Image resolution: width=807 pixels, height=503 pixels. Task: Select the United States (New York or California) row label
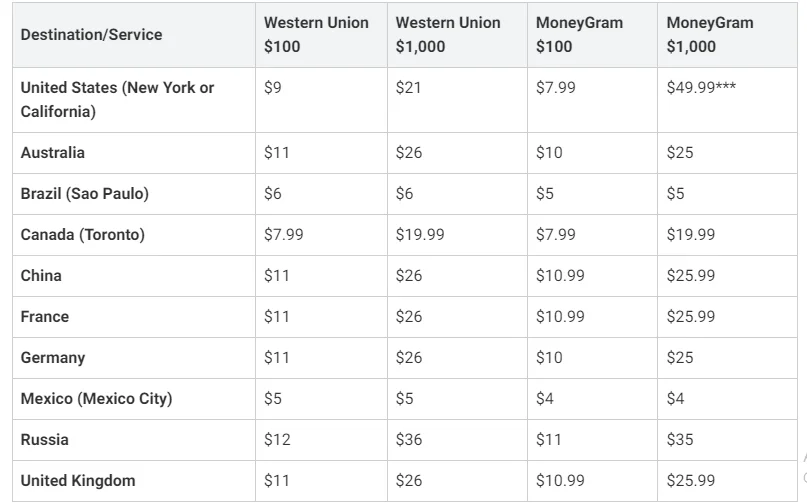tap(117, 99)
